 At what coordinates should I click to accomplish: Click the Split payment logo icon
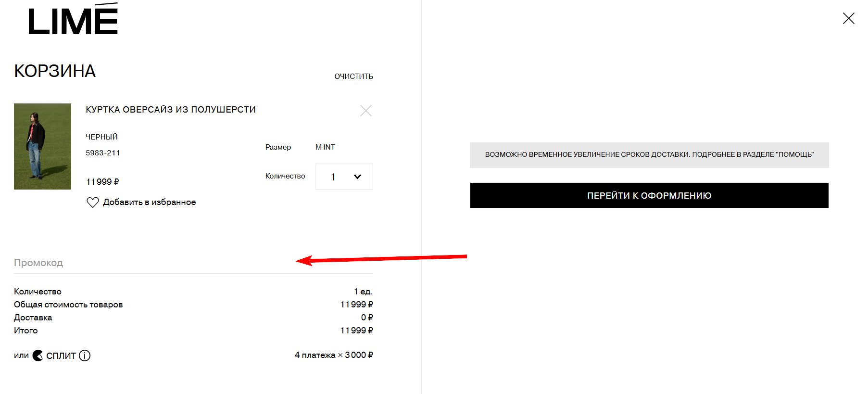tap(38, 356)
